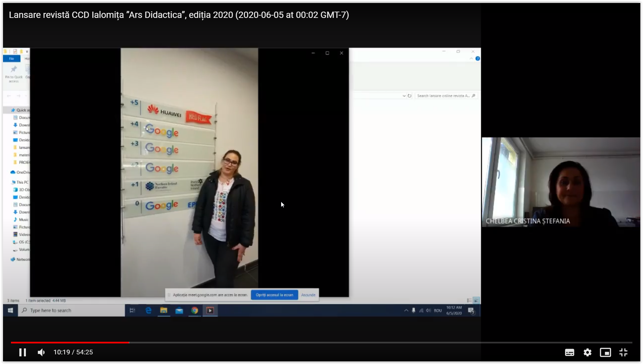Viewport: 643px width, 364px height.
Task: Switch to Chrome on taskbar
Action: pos(195,310)
